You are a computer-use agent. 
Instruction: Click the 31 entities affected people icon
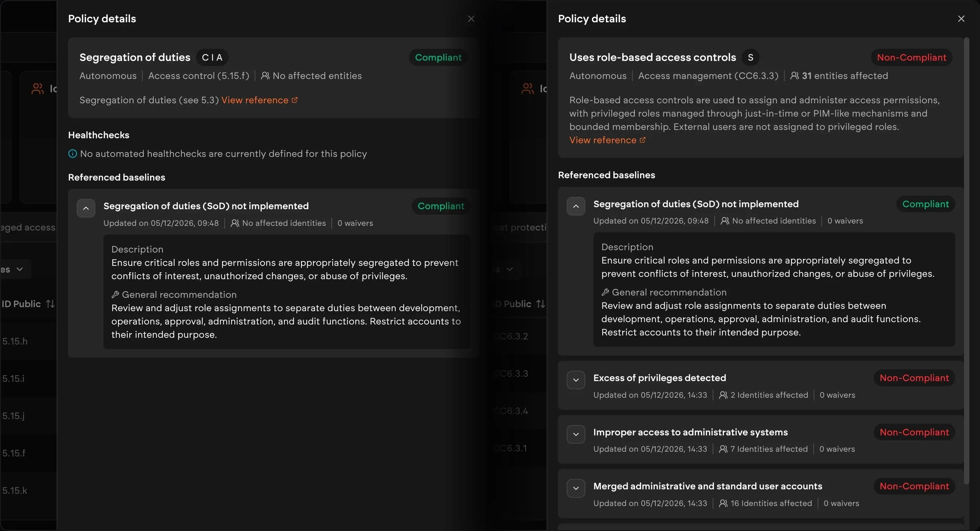coord(794,76)
